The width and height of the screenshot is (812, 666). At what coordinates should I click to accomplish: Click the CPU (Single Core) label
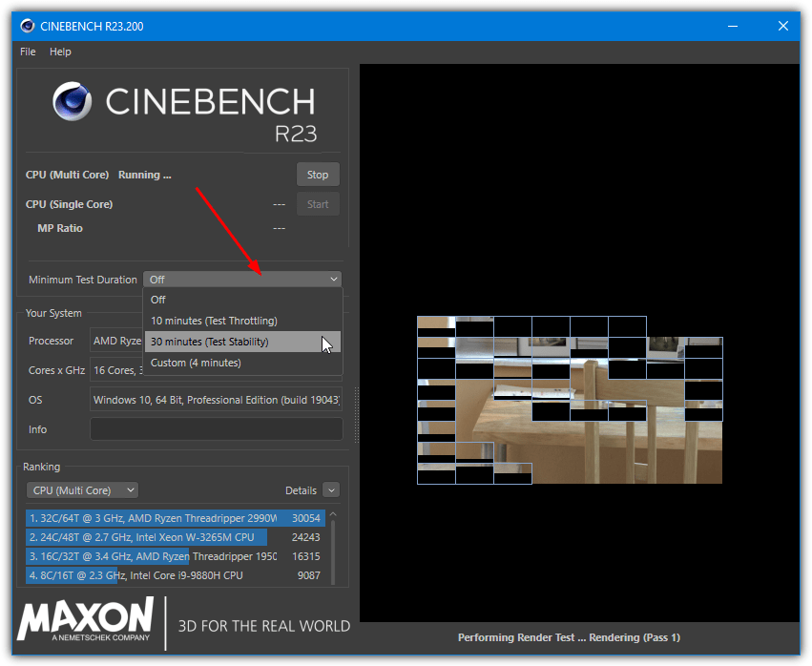pos(70,204)
